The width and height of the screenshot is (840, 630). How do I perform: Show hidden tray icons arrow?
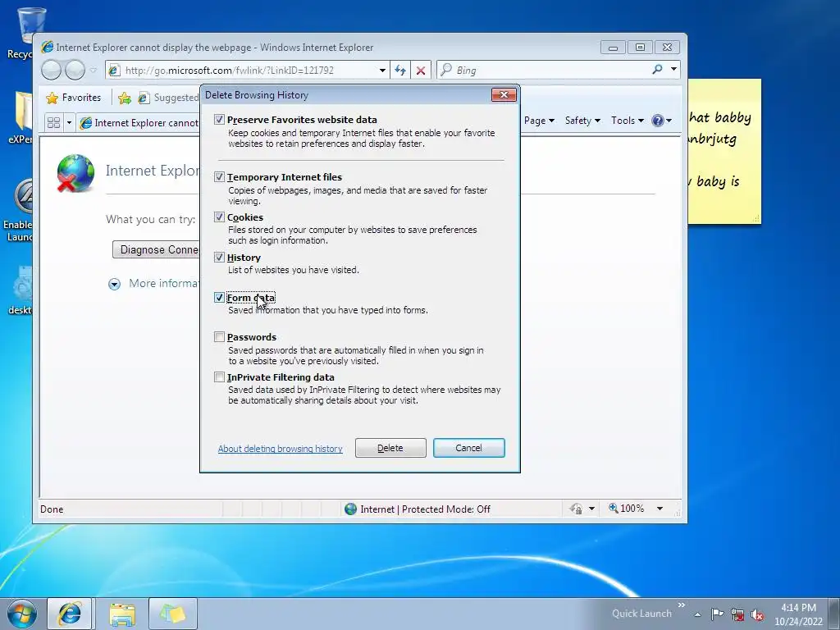pos(697,614)
